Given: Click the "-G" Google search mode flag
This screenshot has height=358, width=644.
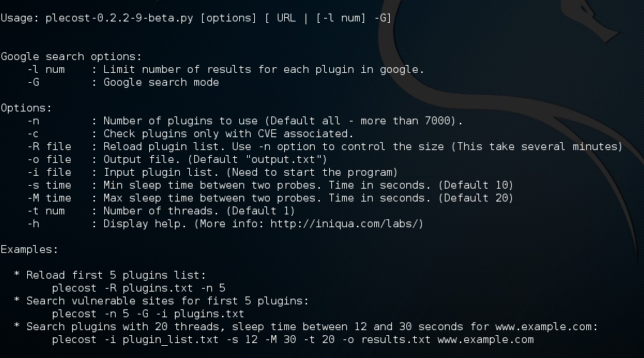Looking at the screenshot, I should (32, 82).
